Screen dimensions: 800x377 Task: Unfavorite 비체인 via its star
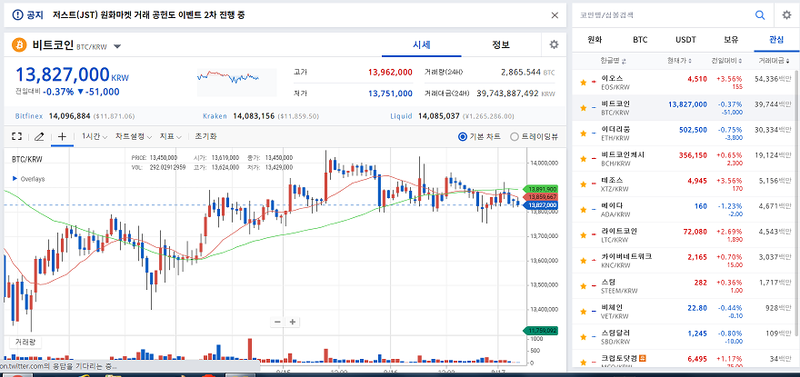point(584,312)
